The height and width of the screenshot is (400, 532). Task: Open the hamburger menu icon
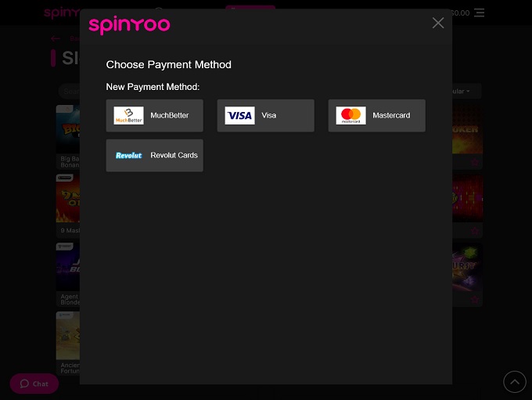(479, 13)
